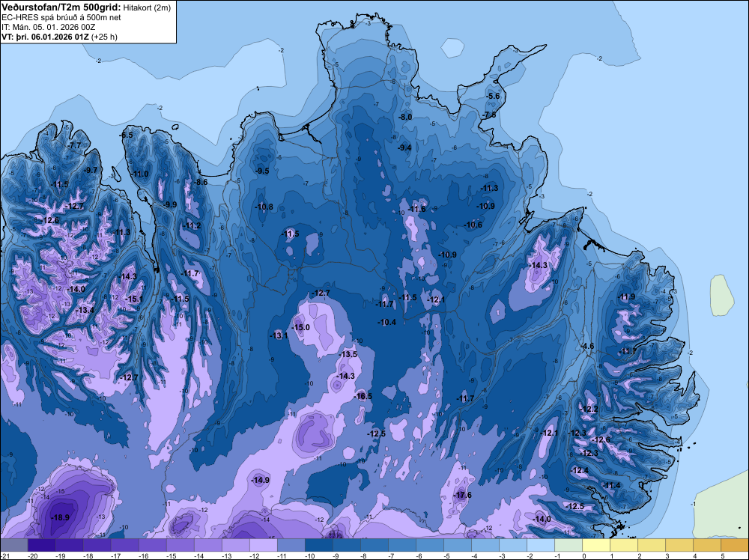The image size is (749, 560).
Task: Click the -11.2 temperature value
Action: (x=192, y=225)
